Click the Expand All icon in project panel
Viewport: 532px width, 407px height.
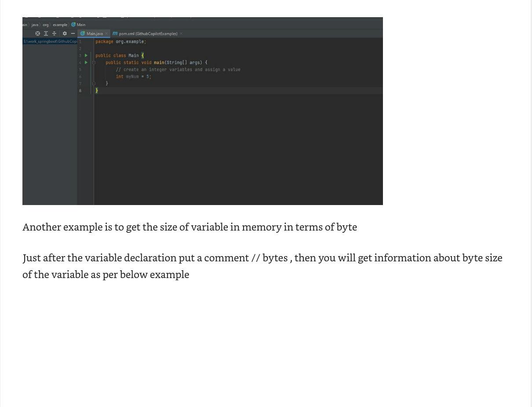click(x=46, y=33)
